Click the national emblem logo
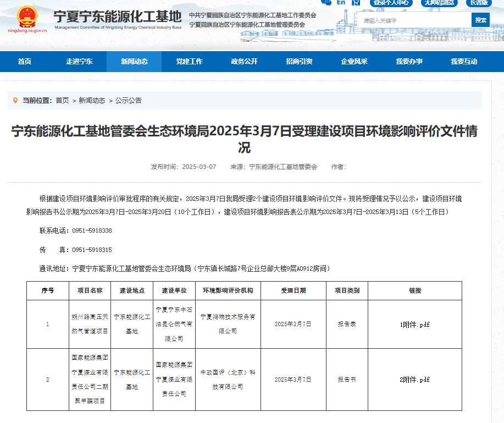504x423 pixels. point(27,17)
